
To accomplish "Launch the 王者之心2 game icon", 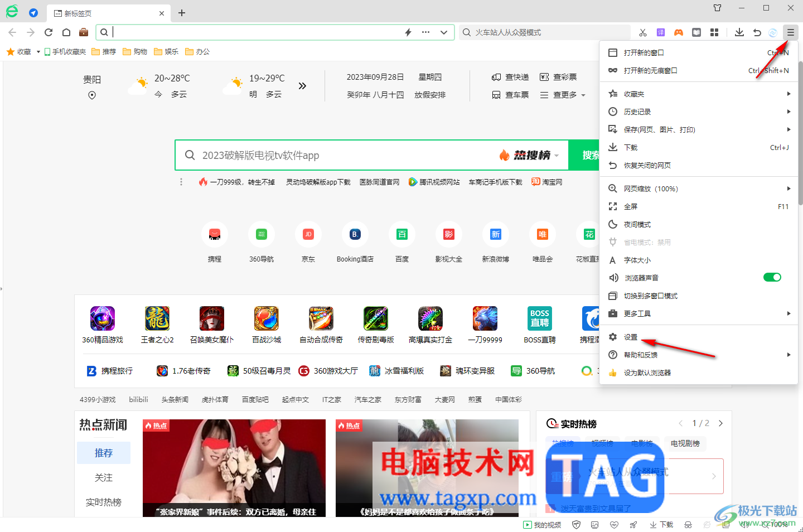I will point(157,318).
